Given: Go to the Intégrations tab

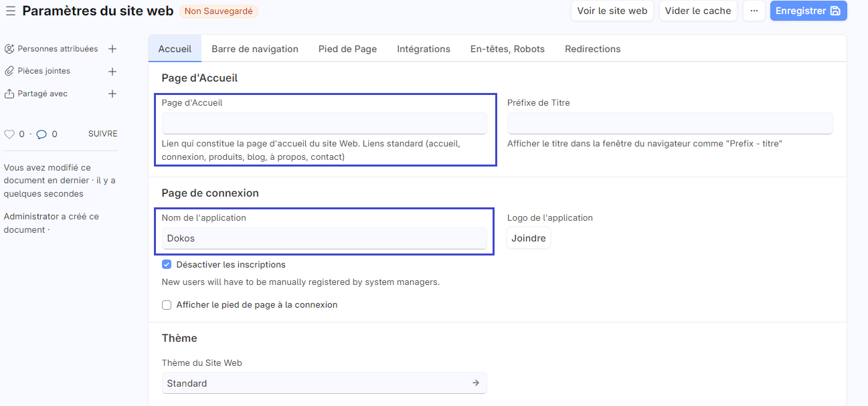Looking at the screenshot, I should pos(424,49).
